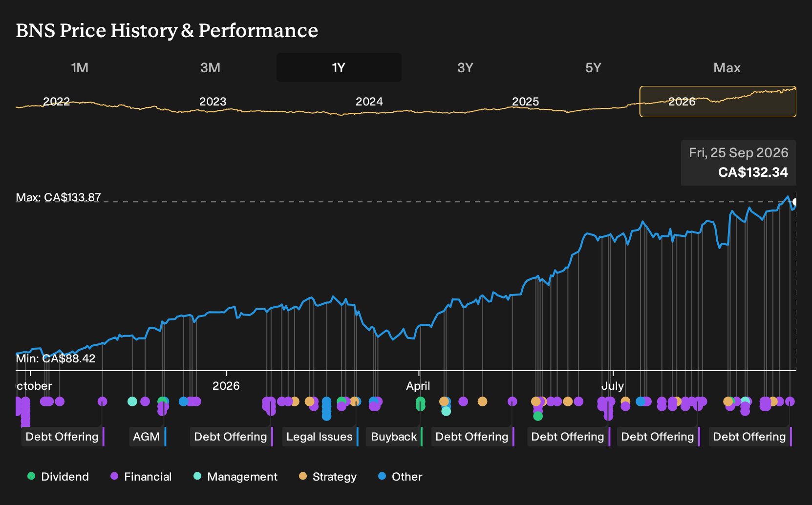The width and height of the screenshot is (812, 505).
Task: Open the Buyback event label
Action: click(x=395, y=437)
